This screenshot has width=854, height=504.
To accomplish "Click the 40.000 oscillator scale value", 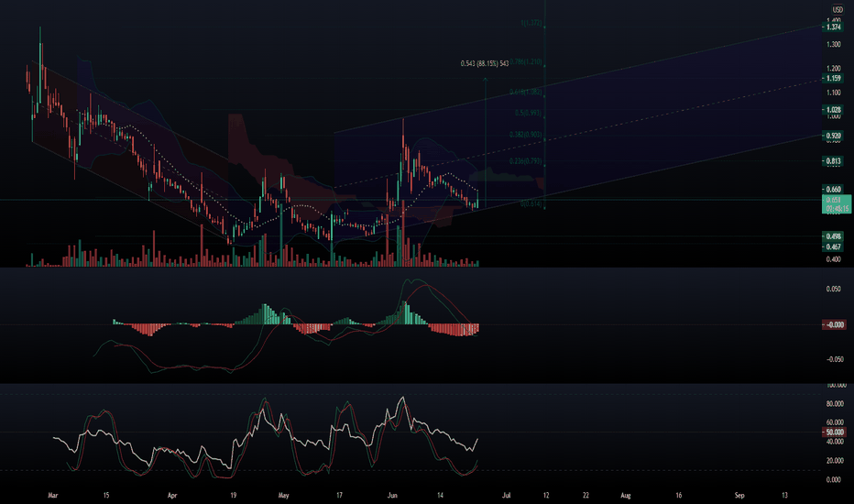I will (x=835, y=442).
